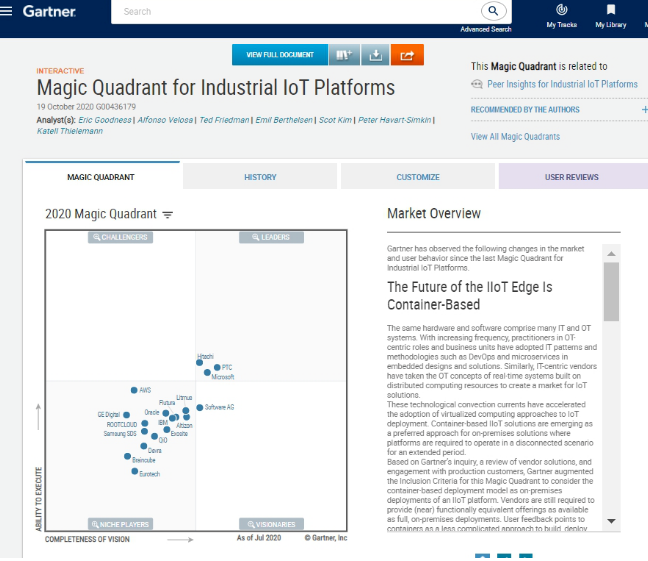Screen dimensions: 648x561
Task: Click into the search input field
Action: coord(300,12)
